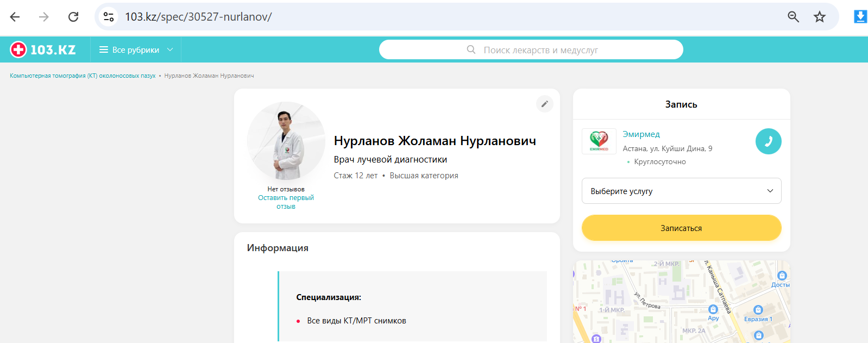The image size is (868, 343).
Task: Open site information icon in address bar
Action: [109, 17]
